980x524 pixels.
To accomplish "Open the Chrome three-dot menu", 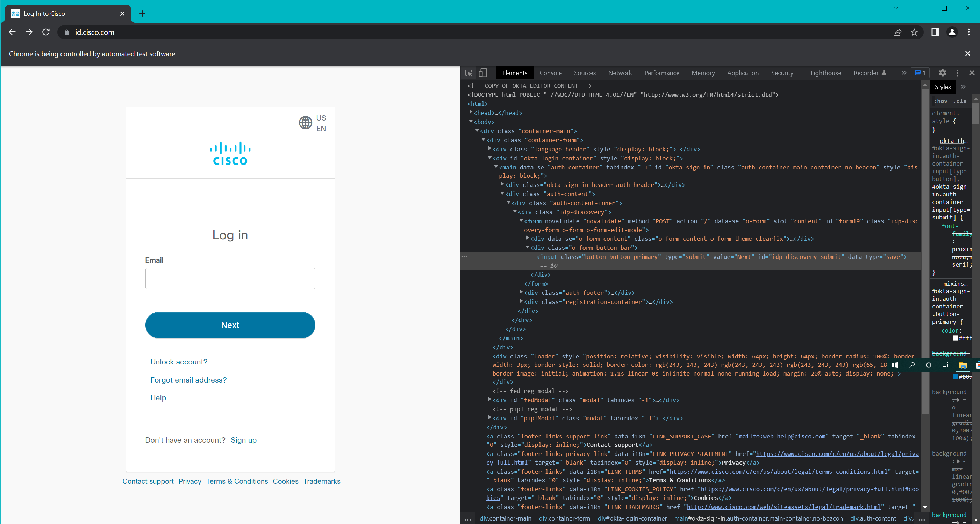I will point(968,32).
